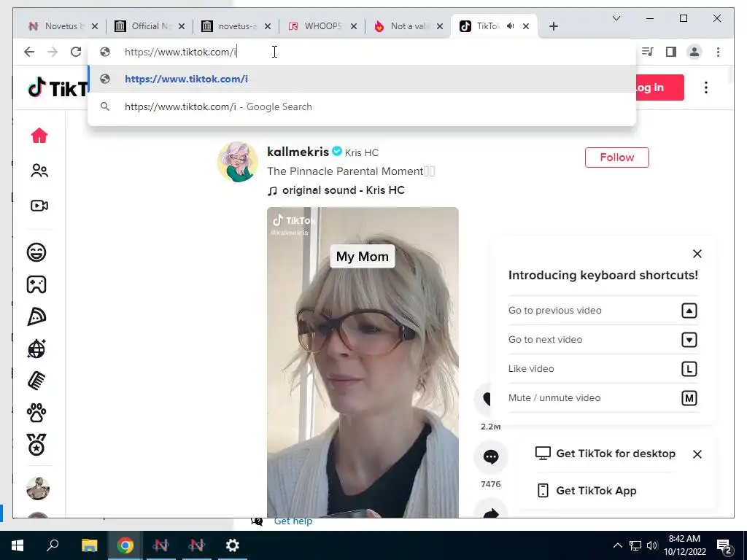The image size is (747, 560).
Task: Select the Animals paw category icon
Action: point(36,413)
